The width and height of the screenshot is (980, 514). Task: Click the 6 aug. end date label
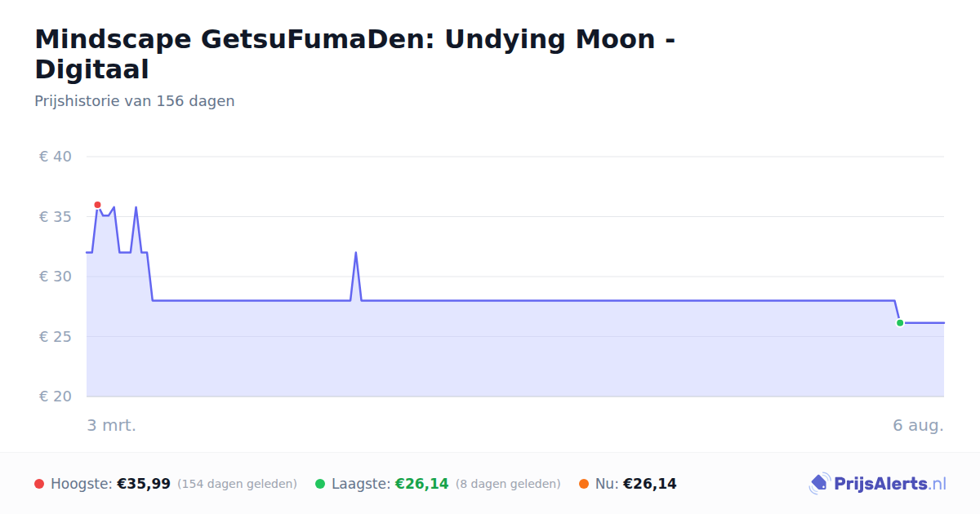point(918,425)
